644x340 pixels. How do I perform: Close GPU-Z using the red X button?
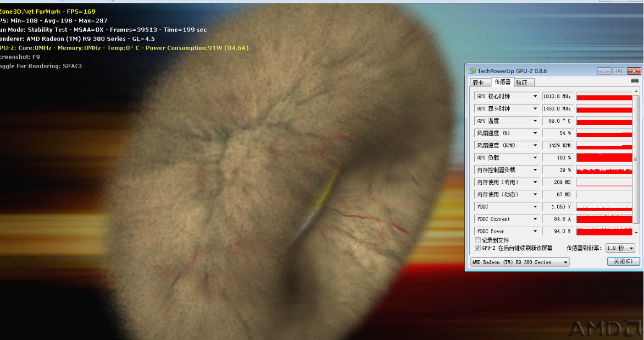click(x=634, y=71)
